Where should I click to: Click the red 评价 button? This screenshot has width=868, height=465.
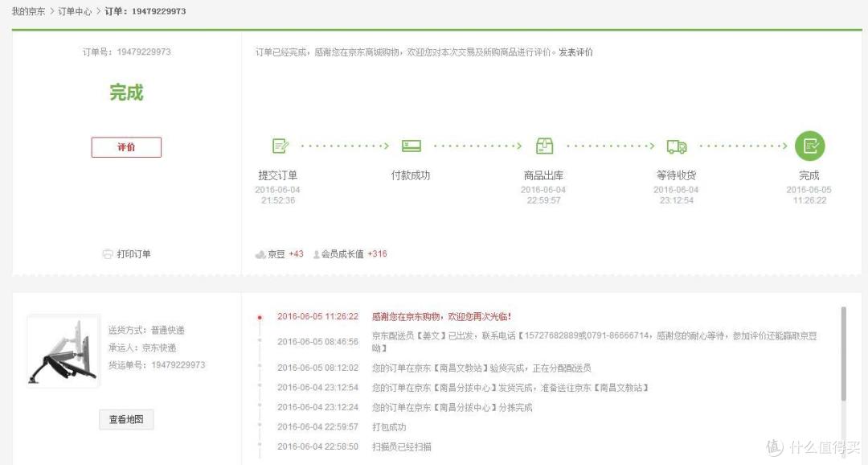point(126,147)
